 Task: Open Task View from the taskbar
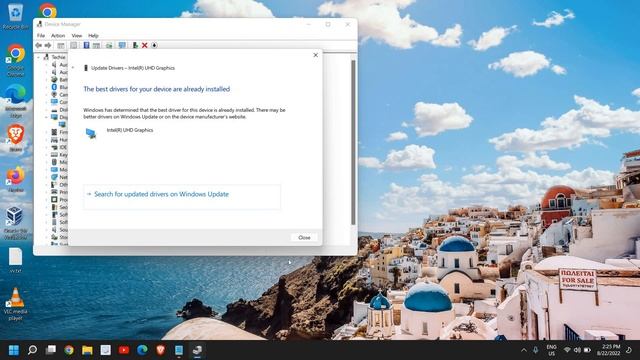pyautogui.click(x=51, y=350)
